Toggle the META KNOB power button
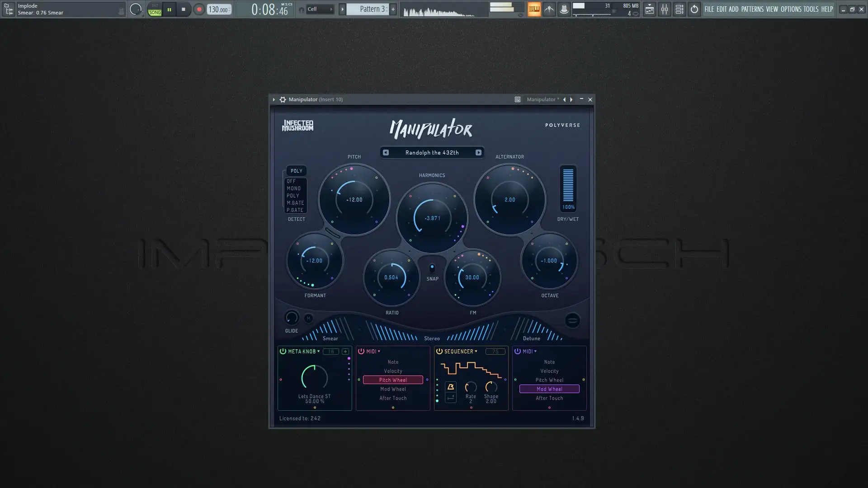The image size is (868, 488). coord(282,351)
